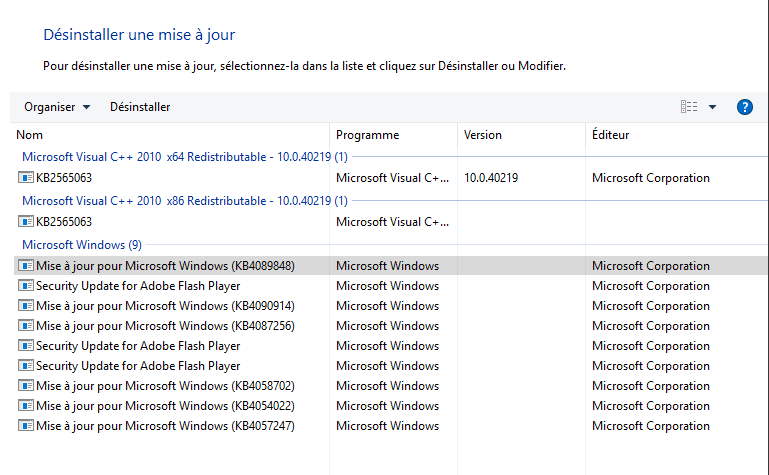This screenshot has width=769, height=475.
Task: Select Mise à jour pour Microsoft Windows (KB4089848)
Action: point(165,266)
